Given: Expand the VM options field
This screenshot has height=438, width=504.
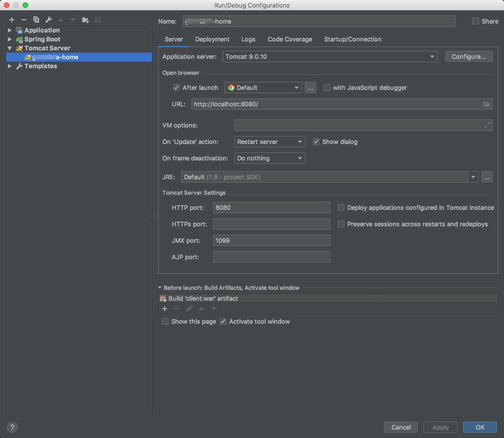Looking at the screenshot, I should [487, 125].
